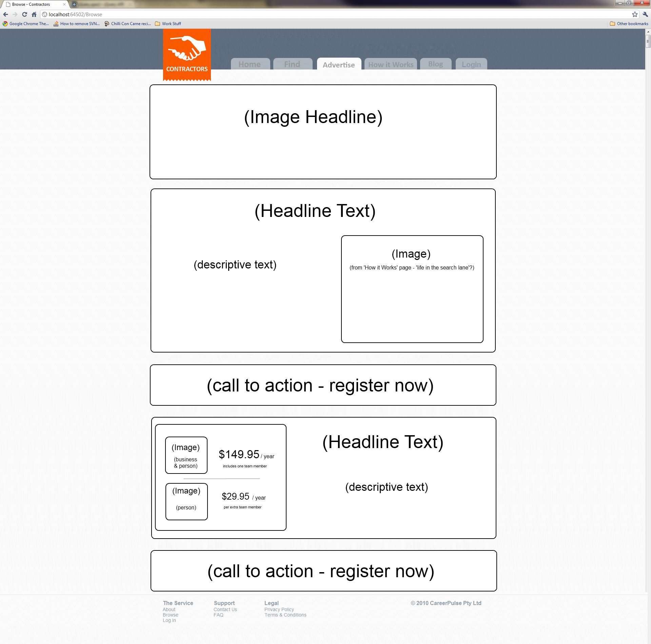Click the Login tab
651x644 pixels.
[471, 64]
